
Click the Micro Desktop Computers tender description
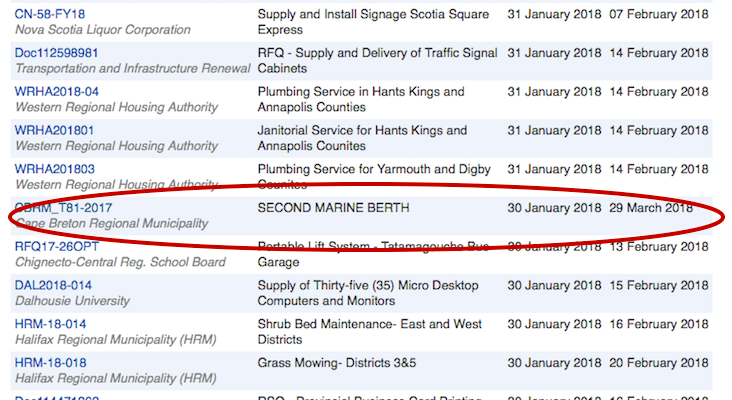(x=369, y=293)
